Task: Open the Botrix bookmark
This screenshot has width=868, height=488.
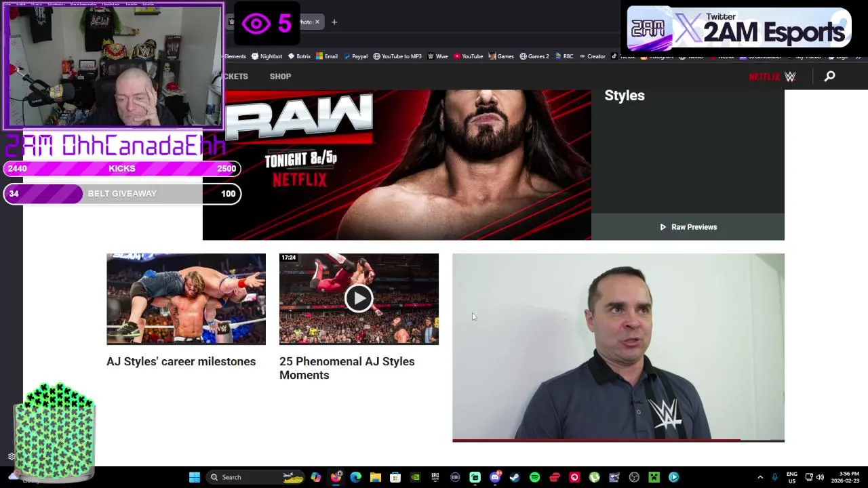Action: tap(299, 56)
